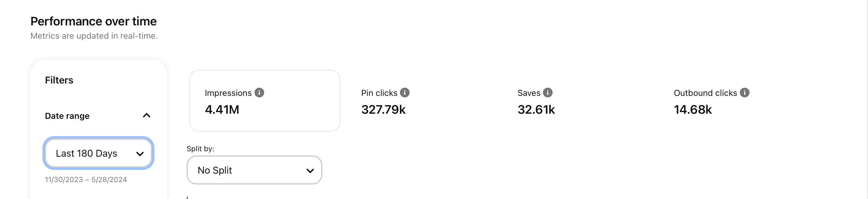This screenshot has height=199, width=868.
Task: Open the Last 180 Days dropdown
Action: (x=98, y=153)
